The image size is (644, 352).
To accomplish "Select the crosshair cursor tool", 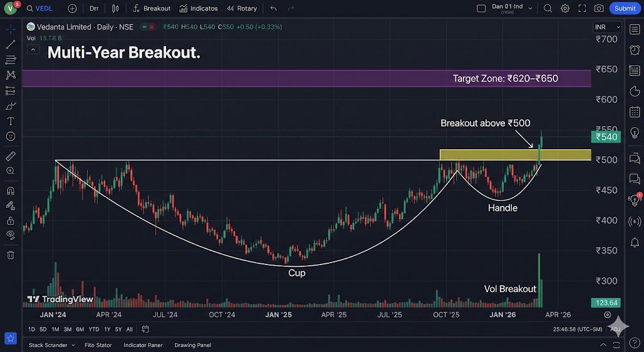I will pyautogui.click(x=11, y=29).
